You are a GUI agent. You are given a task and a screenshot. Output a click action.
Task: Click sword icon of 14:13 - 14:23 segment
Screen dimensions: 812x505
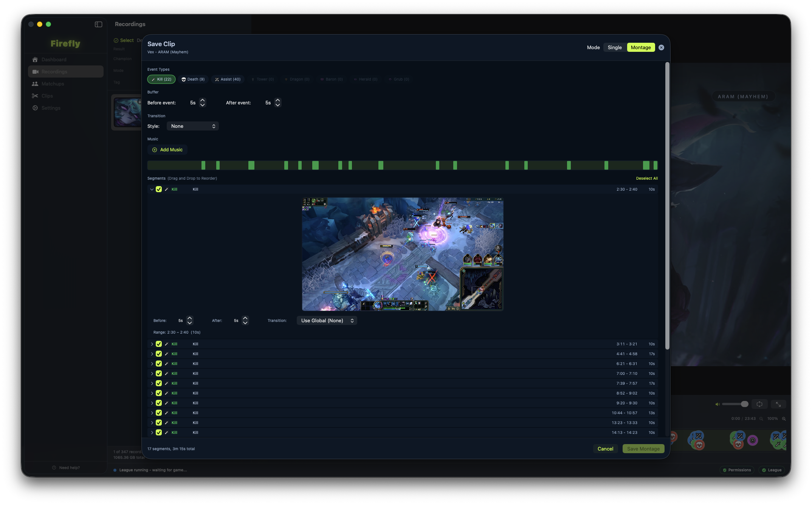point(166,432)
